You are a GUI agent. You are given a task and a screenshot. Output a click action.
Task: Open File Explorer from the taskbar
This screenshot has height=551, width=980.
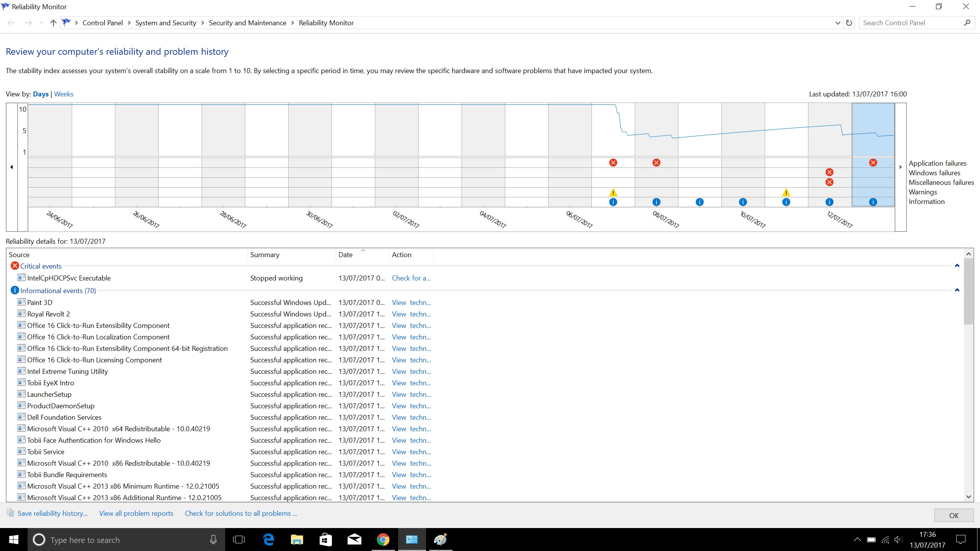point(297,540)
